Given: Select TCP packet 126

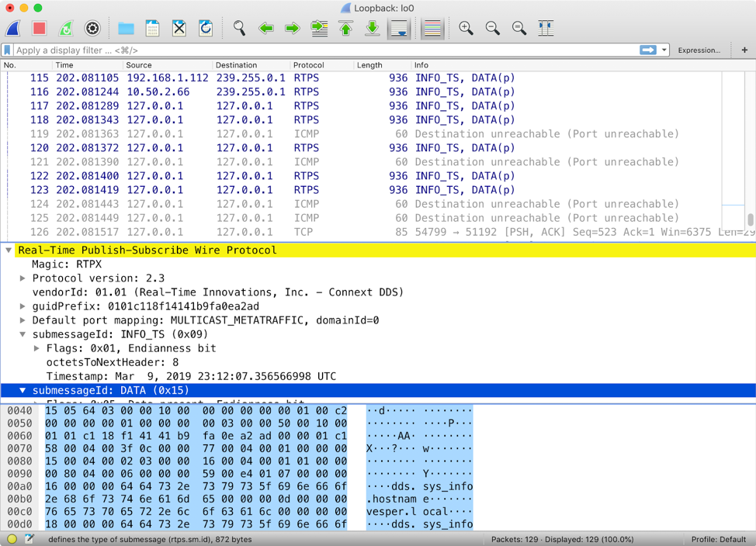Looking at the screenshot, I should 361,232.
